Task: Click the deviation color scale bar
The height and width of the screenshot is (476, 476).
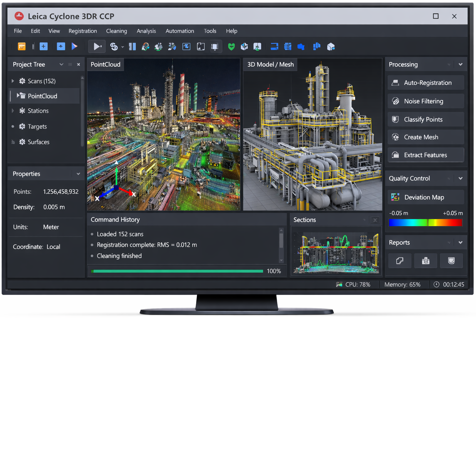Action: 425,223
